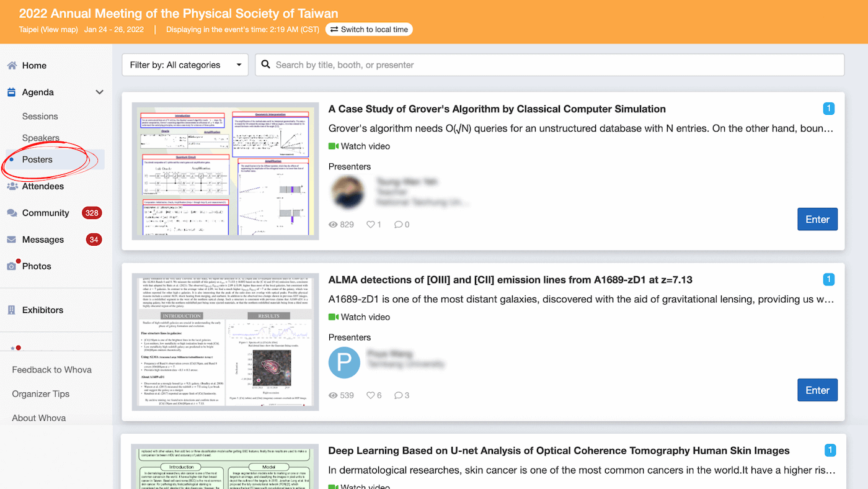Open the 'Filter by: All categories' dropdown

[185, 64]
